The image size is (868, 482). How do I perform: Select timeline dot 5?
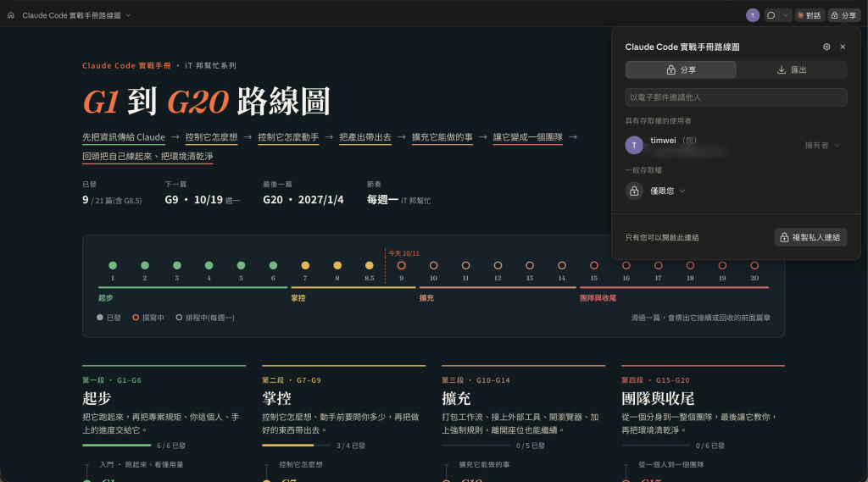242,266
